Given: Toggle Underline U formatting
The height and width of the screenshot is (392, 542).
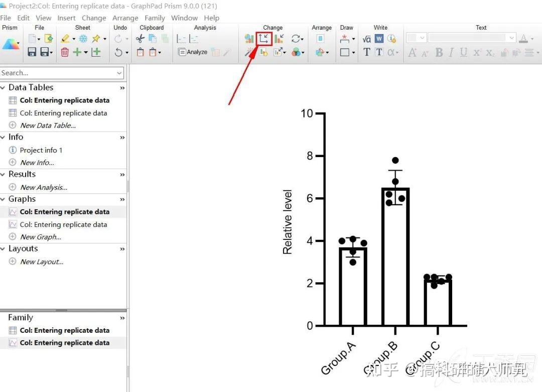Looking at the screenshot, I should 464,52.
